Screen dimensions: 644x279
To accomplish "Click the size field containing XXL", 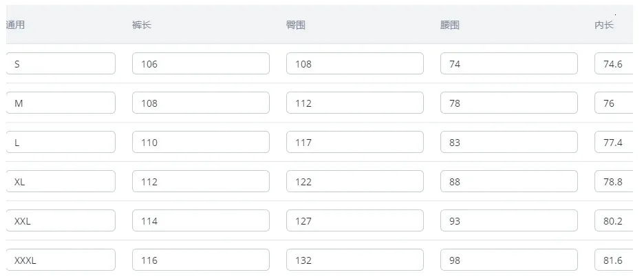I will pyautogui.click(x=61, y=220).
